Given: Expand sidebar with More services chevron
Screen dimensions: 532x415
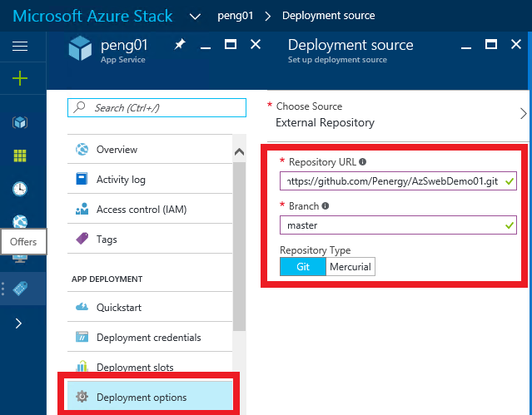Looking at the screenshot, I should click(18, 324).
